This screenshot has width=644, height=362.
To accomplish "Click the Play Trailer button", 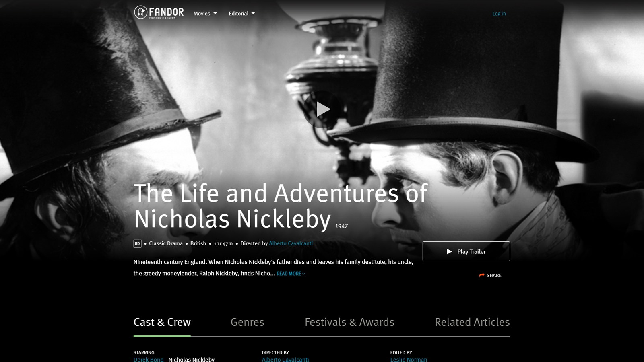I will pos(466,251).
